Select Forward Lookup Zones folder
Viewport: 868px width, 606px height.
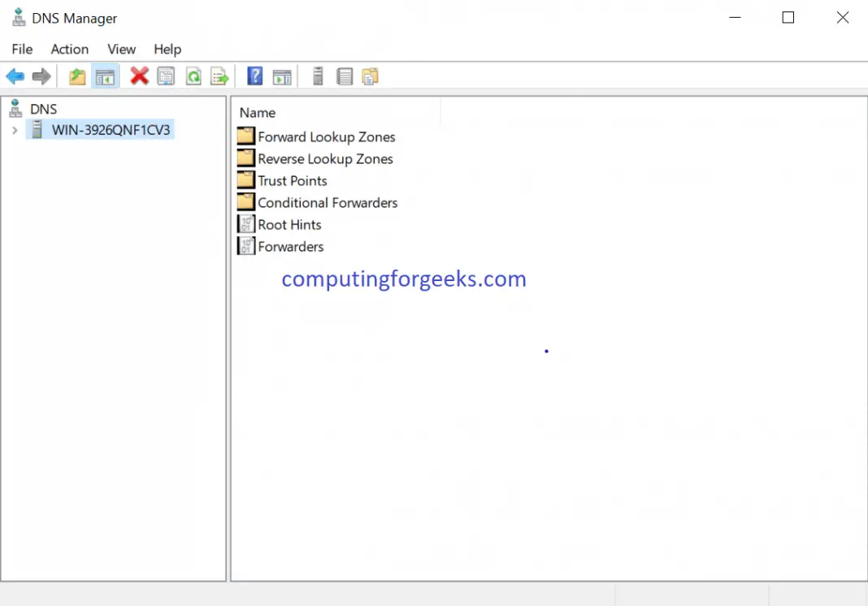326,137
